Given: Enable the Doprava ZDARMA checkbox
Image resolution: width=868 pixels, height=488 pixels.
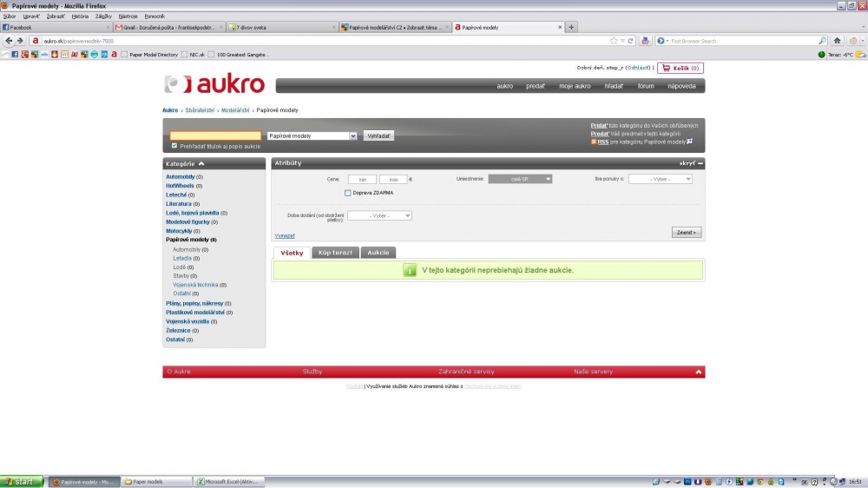Looking at the screenshot, I should pyautogui.click(x=348, y=193).
